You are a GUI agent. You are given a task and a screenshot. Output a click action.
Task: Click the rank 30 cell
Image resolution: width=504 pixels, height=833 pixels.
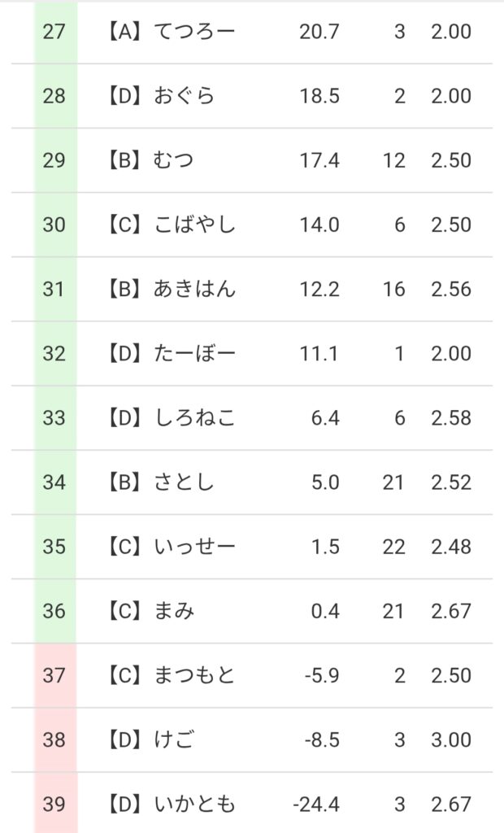(54, 225)
